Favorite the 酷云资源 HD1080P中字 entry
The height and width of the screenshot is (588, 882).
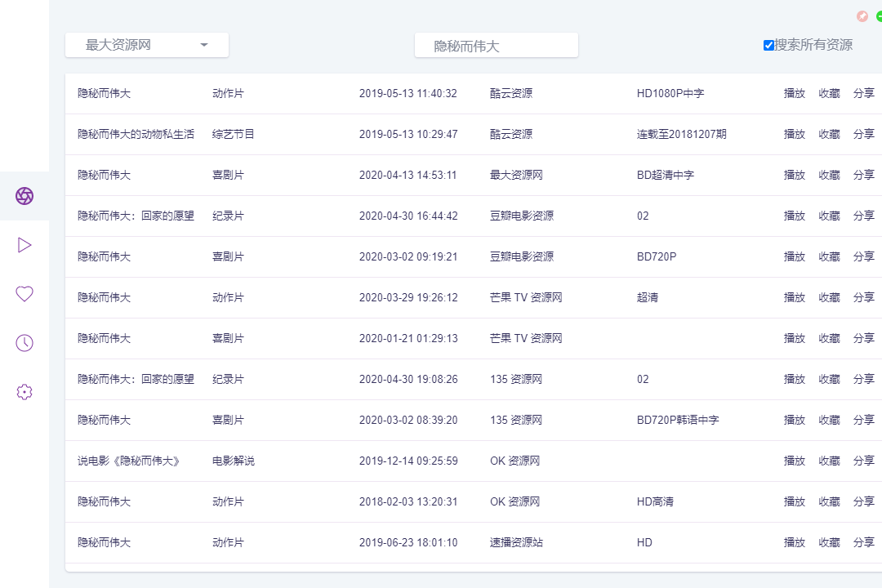[829, 93]
